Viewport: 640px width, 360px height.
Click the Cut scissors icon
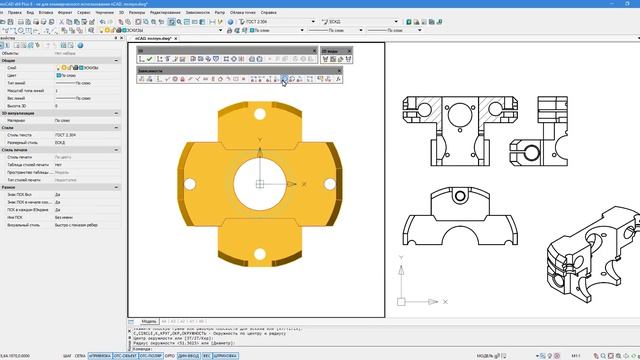tap(61, 22)
